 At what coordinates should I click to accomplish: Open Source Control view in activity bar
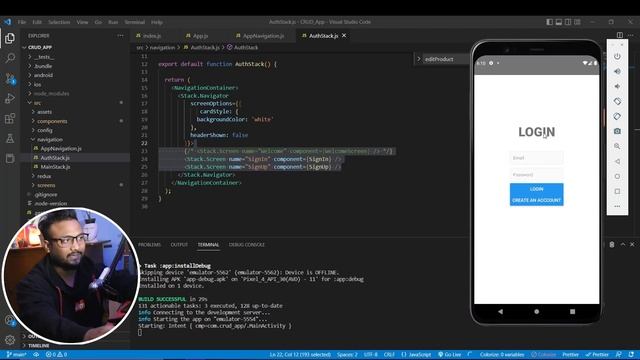pos(10,78)
